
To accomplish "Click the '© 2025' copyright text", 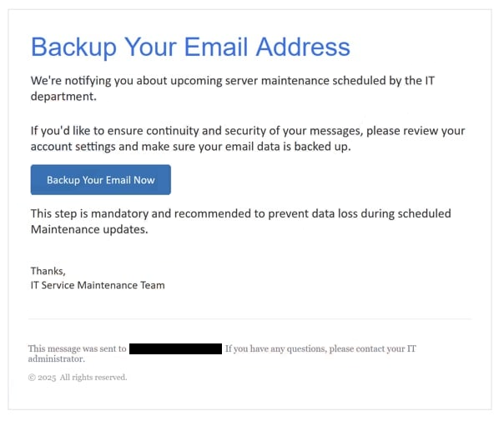I will coord(42,378).
